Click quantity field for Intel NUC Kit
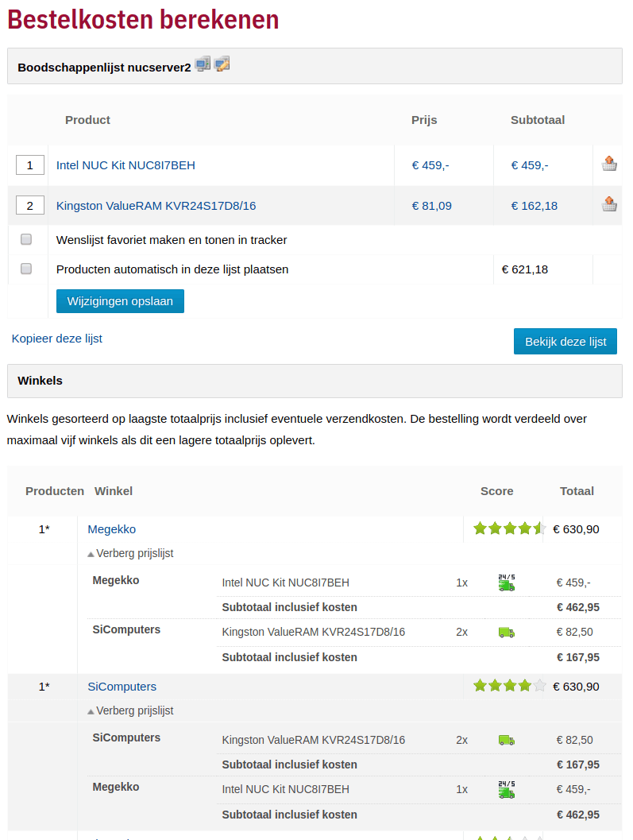The width and height of the screenshot is (633, 840). click(30, 165)
